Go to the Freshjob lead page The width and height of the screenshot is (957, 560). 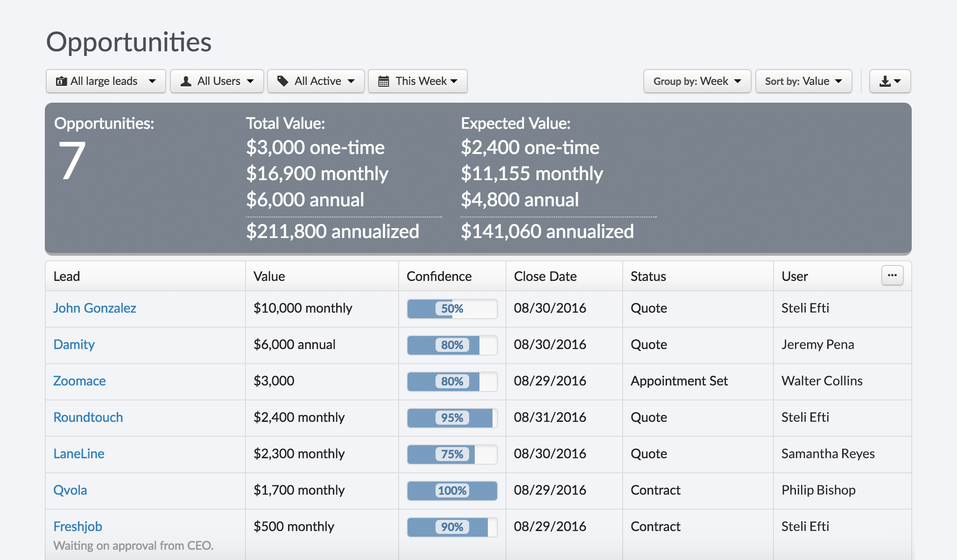click(77, 526)
